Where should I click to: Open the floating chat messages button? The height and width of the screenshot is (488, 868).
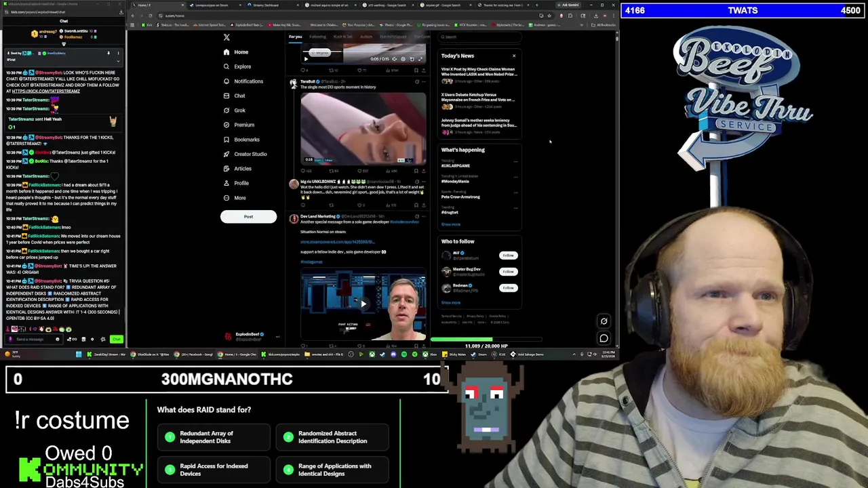point(604,338)
